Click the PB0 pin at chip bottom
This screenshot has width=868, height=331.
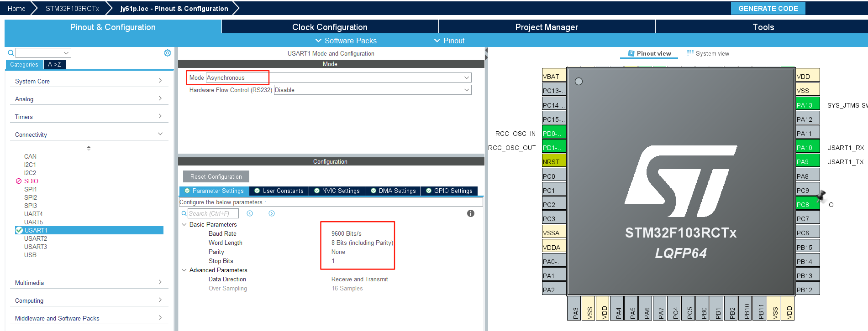tap(703, 308)
